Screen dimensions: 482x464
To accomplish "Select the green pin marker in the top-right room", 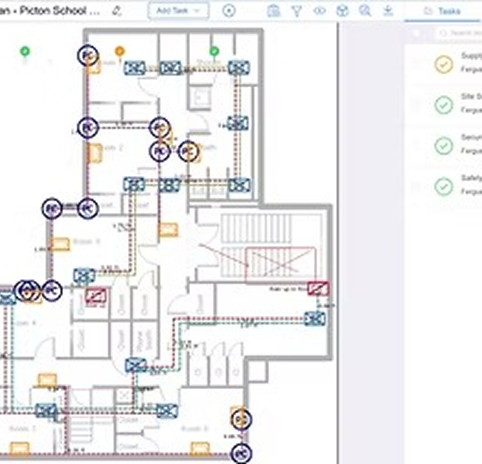I will click(214, 52).
